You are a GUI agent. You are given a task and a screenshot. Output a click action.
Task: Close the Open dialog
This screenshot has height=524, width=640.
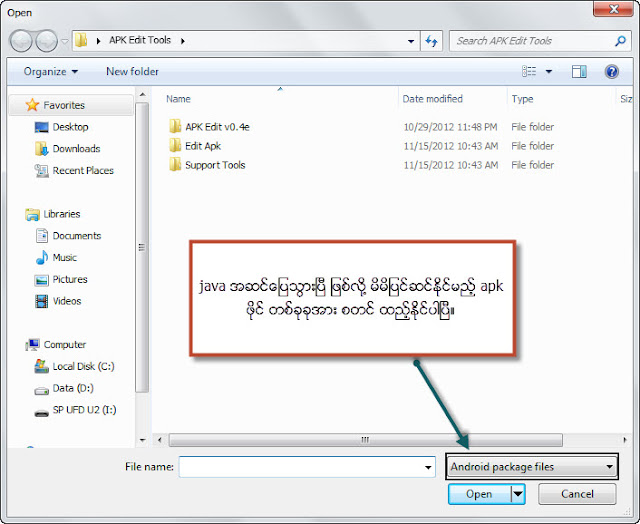(613, 9)
